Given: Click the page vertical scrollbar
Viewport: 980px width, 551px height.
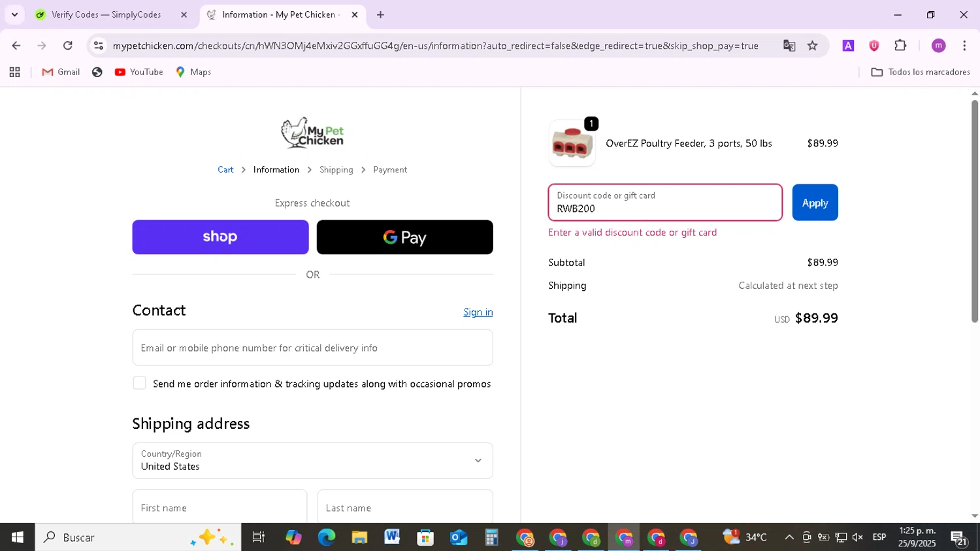Looking at the screenshot, I should [x=974, y=211].
